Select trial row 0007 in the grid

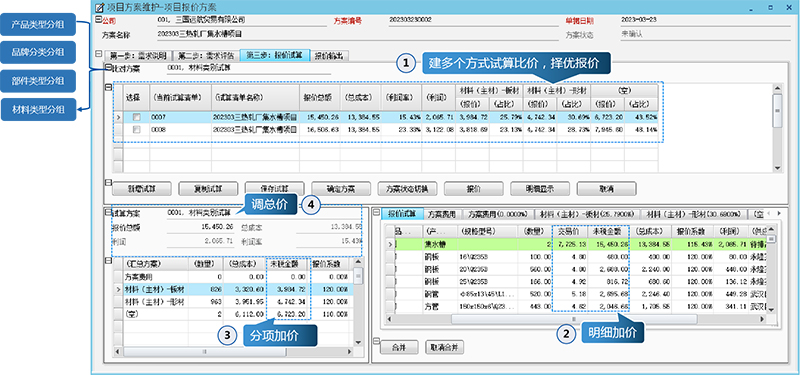[x=385, y=117]
